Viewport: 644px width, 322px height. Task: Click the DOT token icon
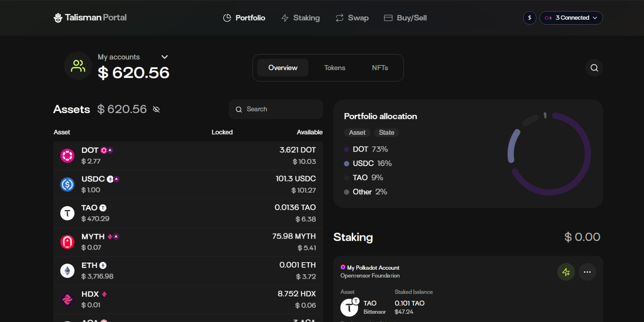[x=67, y=156]
